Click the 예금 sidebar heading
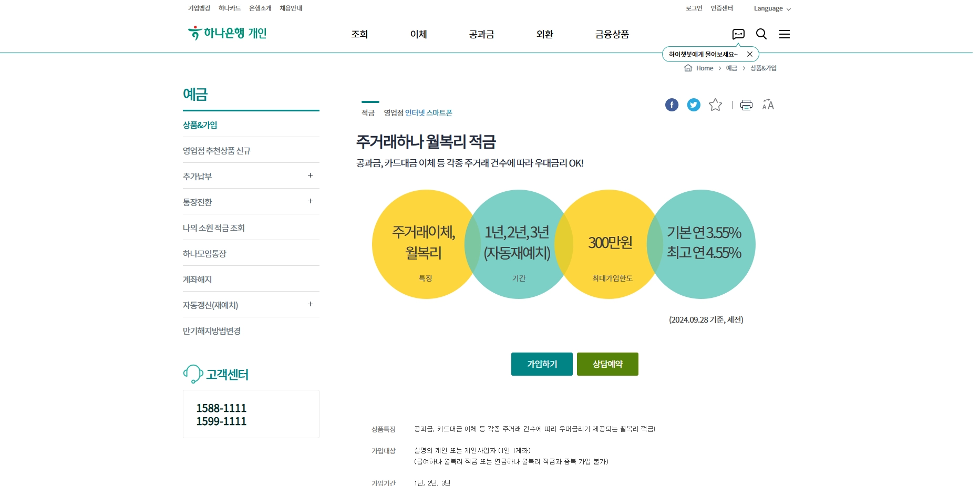Image resolution: width=980 pixels, height=486 pixels. coord(195,95)
